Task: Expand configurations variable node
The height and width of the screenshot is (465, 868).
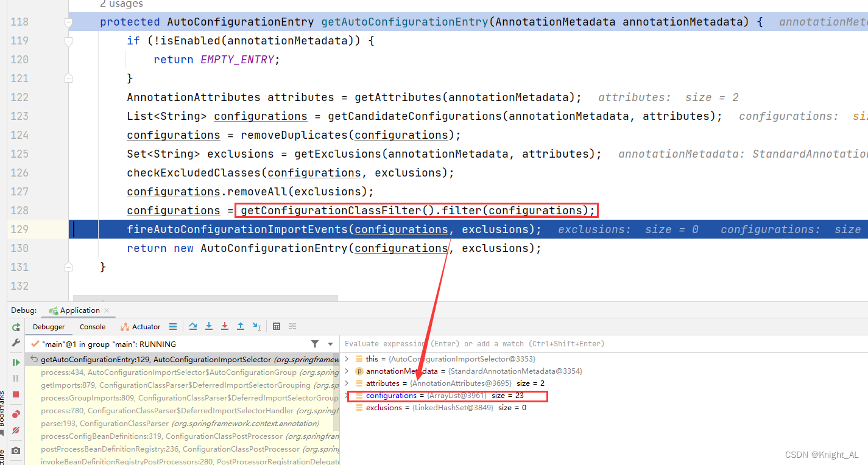Action: tap(347, 396)
